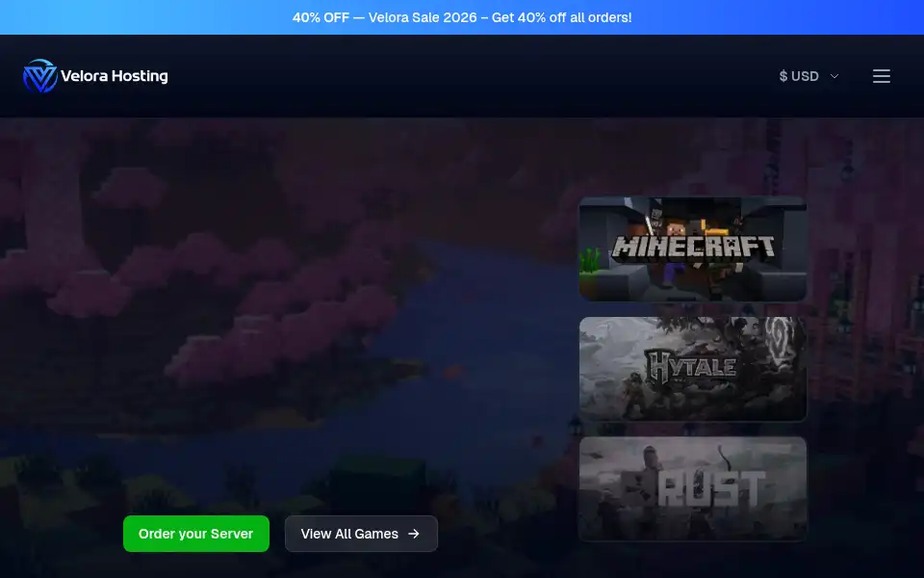Select the Rust game card
Screen dimensions: 924x578
693,489
